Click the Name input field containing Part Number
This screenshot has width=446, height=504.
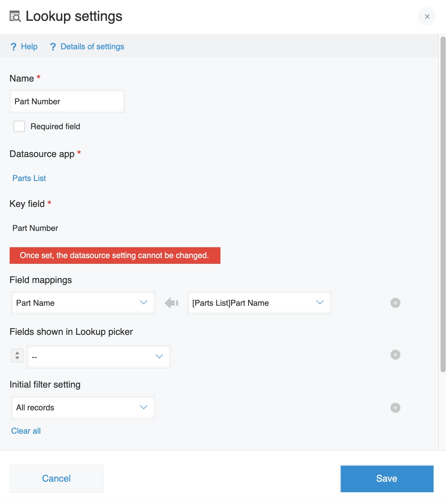[x=67, y=101]
